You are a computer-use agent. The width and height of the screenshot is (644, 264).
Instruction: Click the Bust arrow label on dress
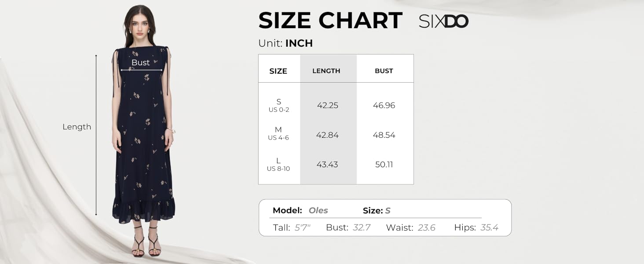[141, 62]
